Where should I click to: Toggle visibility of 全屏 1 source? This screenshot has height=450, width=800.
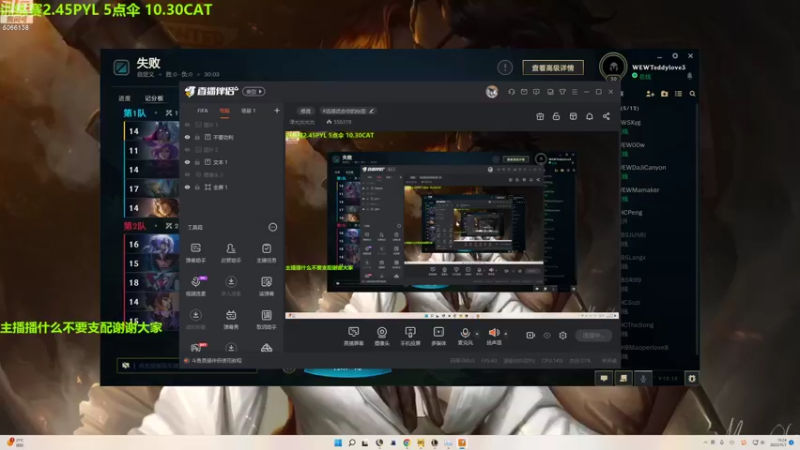click(187, 187)
